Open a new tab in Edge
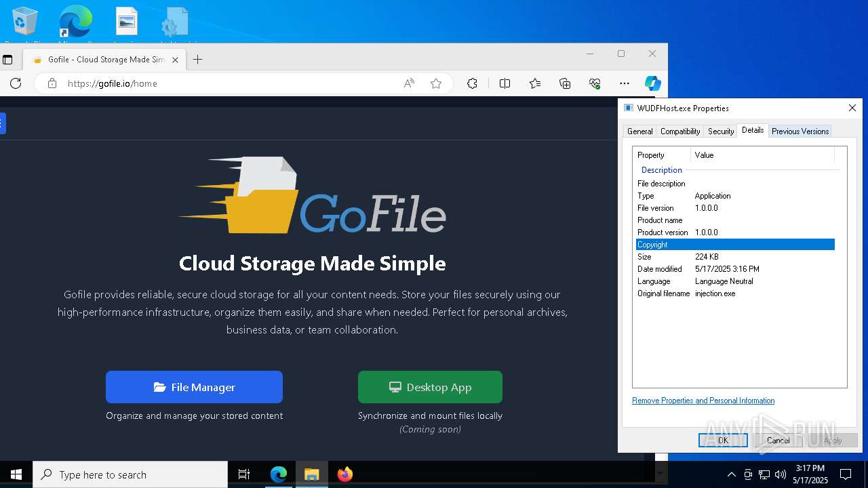Screen dimensions: 868x488 click(x=197, y=60)
